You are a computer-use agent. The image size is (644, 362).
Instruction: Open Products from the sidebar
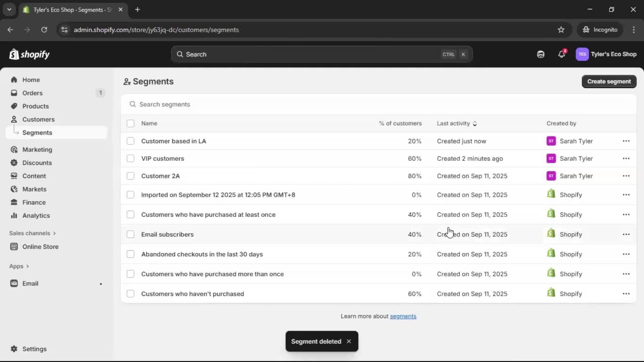click(x=36, y=106)
